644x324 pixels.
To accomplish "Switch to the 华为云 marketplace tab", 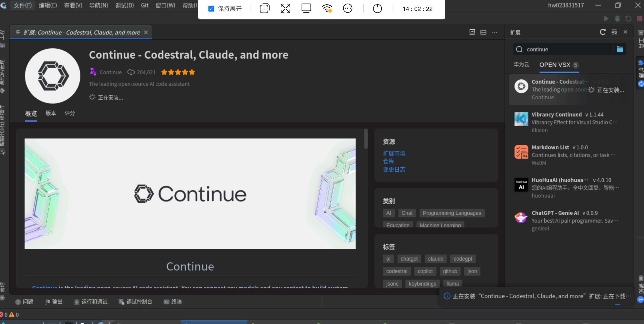I will [521, 64].
